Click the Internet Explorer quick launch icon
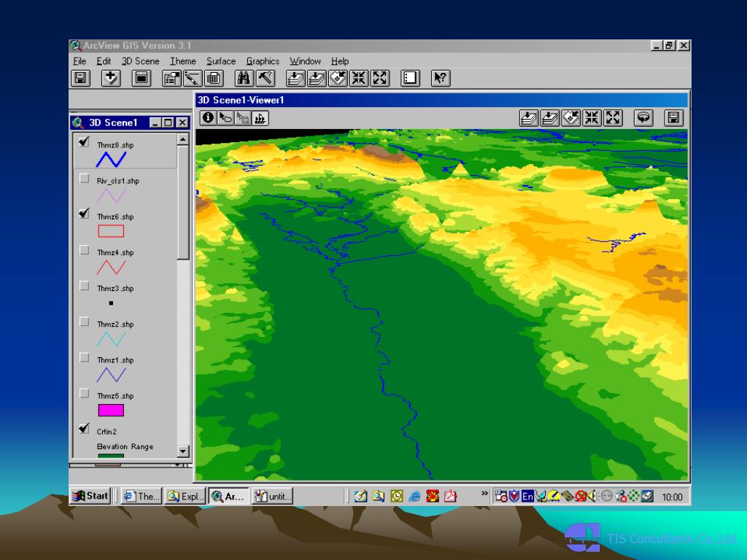The image size is (747, 560). point(414,497)
